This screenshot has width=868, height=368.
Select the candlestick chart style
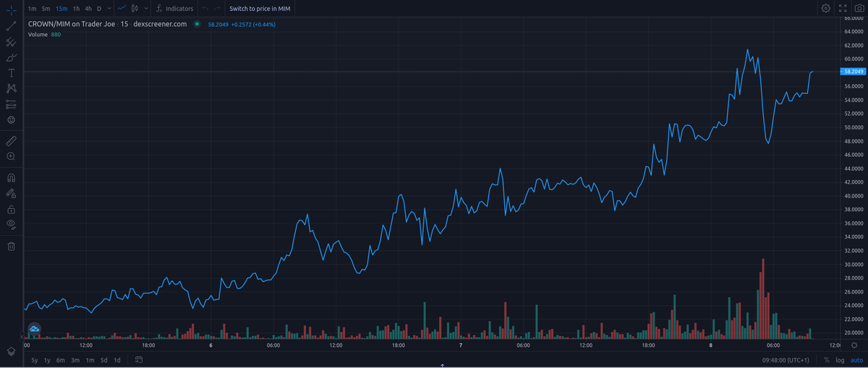click(135, 9)
